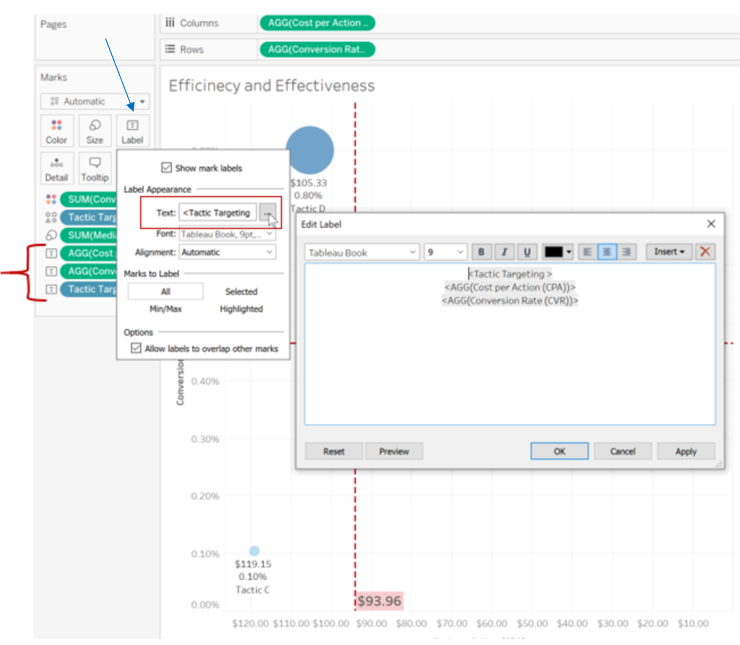Select the SUM(Medi pill in Marks
This screenshot has height=645, width=740.
coord(89,235)
